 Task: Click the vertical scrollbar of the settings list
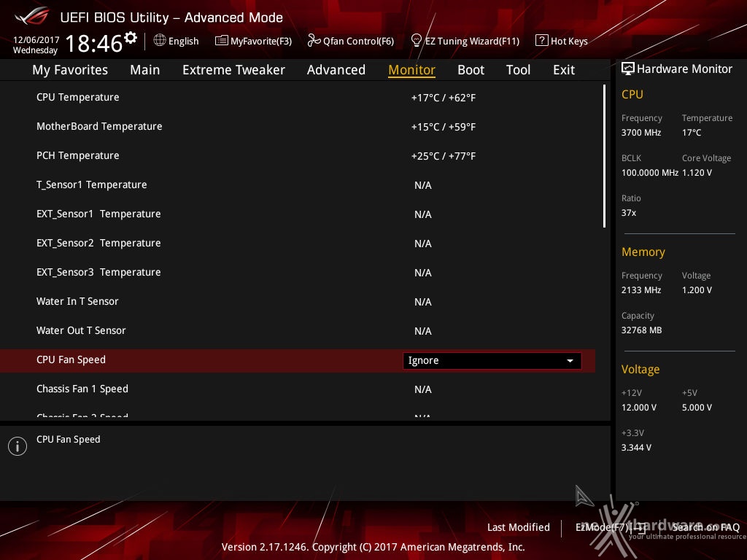coord(604,156)
